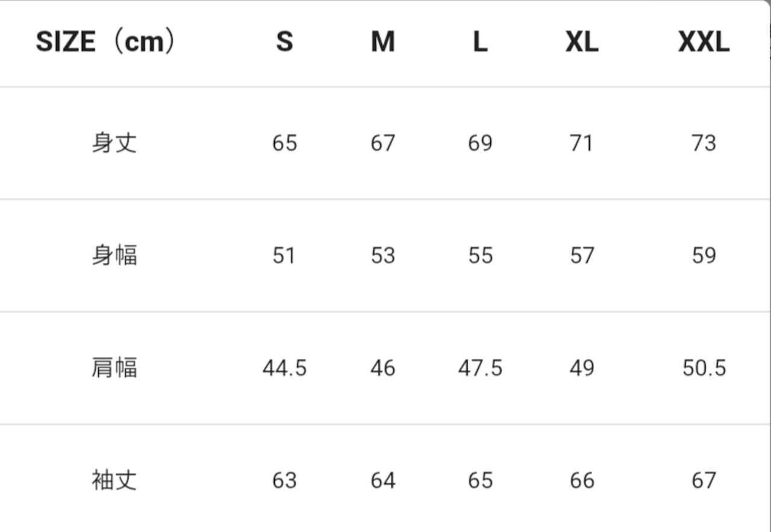Select 袖丈 value 63 for size S
Viewport: 771px width, 532px height.
tap(284, 480)
